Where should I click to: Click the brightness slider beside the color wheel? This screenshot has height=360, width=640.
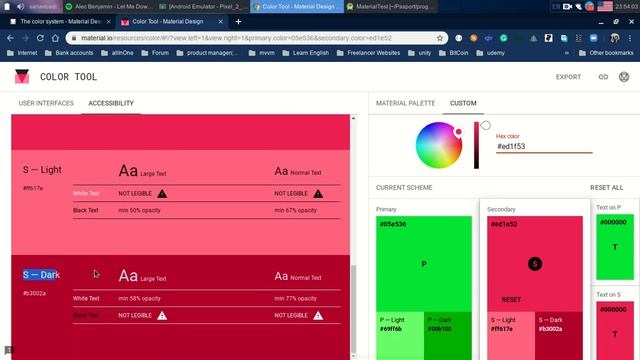point(476,145)
